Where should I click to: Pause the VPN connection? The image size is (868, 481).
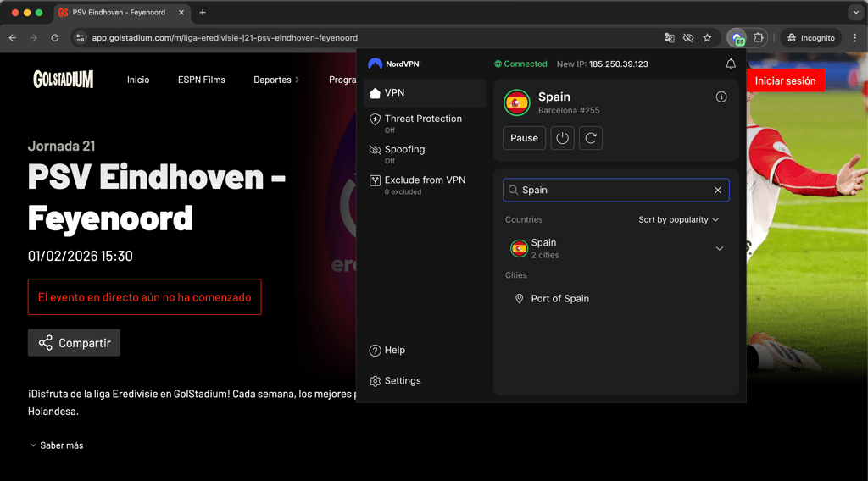(x=524, y=138)
